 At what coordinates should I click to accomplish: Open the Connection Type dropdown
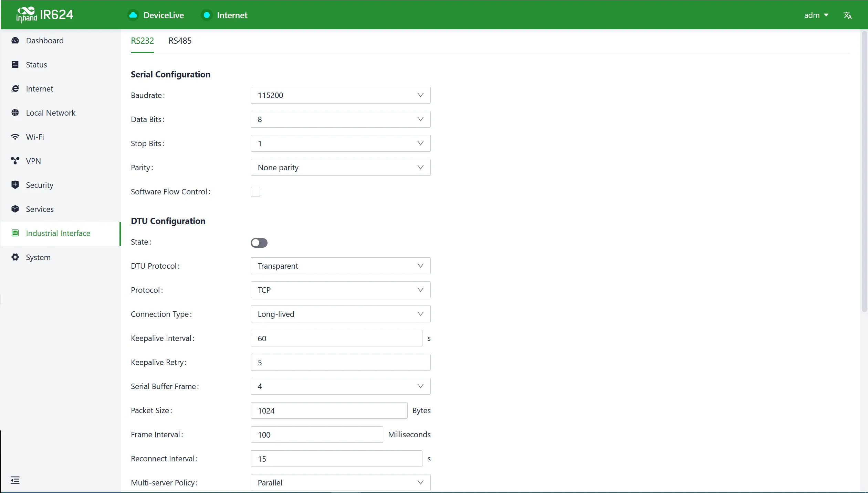pos(341,314)
